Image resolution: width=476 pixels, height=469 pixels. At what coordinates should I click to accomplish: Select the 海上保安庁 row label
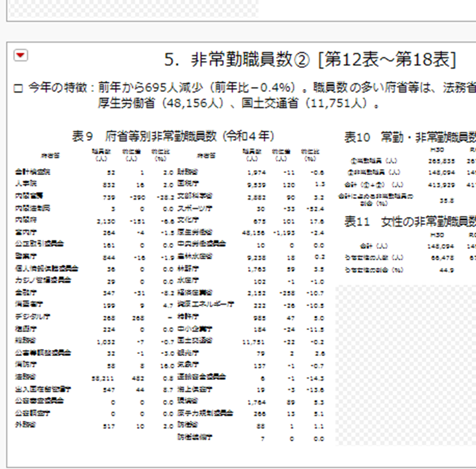195,389
